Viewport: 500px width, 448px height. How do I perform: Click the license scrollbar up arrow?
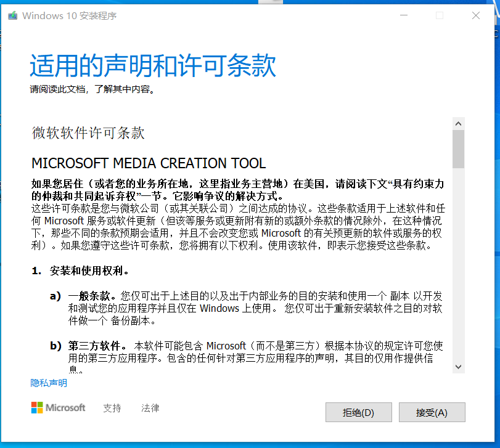tap(459, 124)
